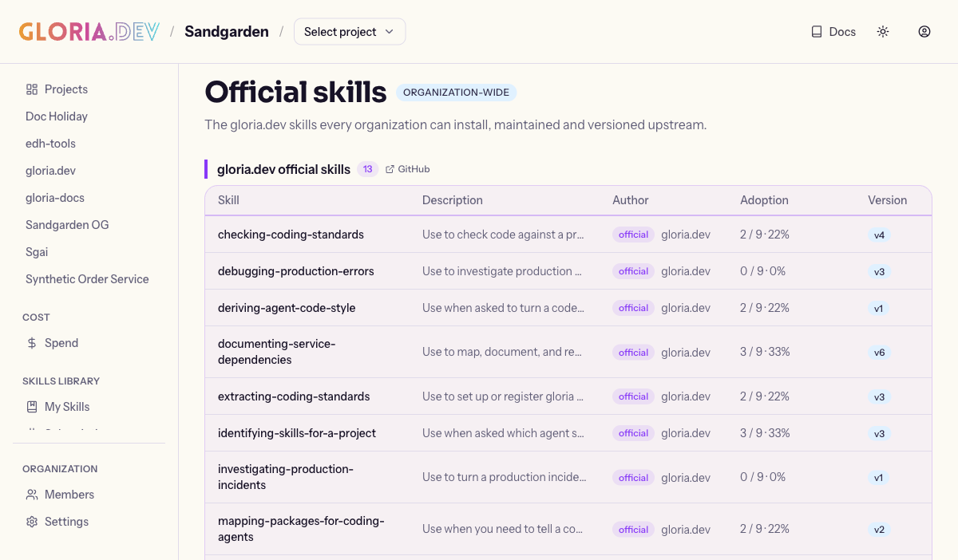Click the gloria.dev official skills section title

point(283,169)
